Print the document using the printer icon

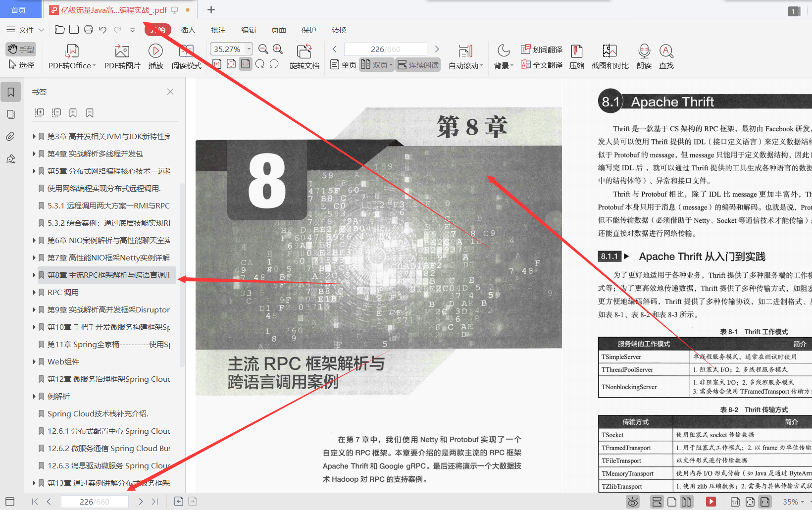(x=89, y=30)
